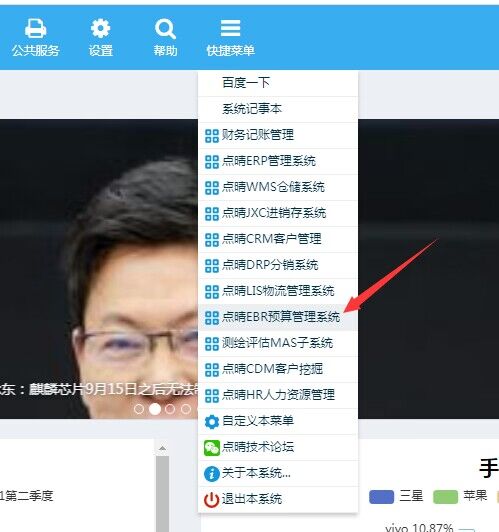The height and width of the screenshot is (532, 499).
Task: Toggle the 快捷菜单 hamburger icon
Action: pos(230,28)
